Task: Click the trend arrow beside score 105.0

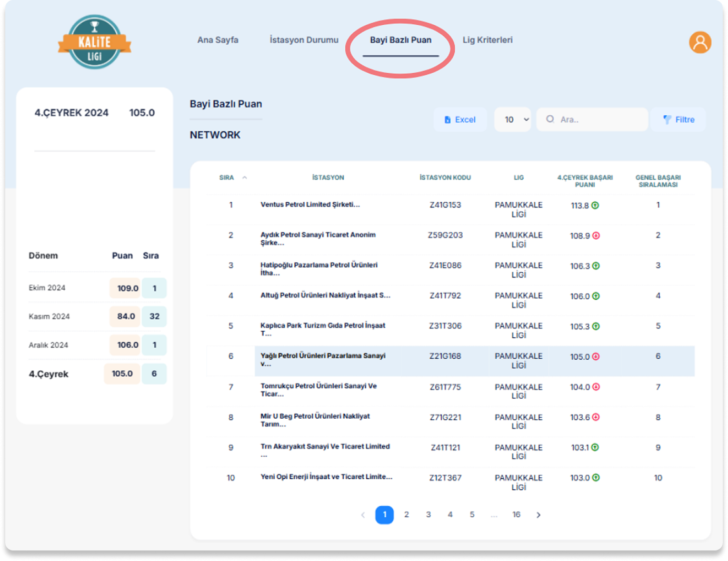Action: point(596,357)
